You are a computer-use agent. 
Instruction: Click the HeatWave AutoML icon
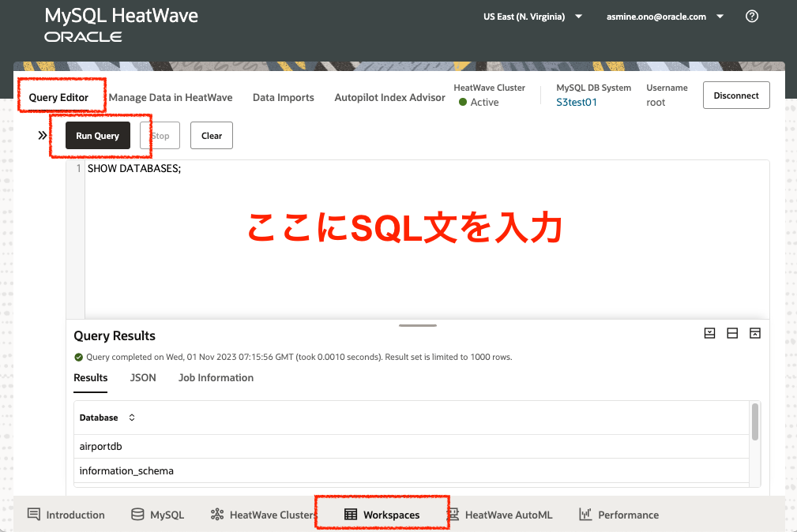454,514
